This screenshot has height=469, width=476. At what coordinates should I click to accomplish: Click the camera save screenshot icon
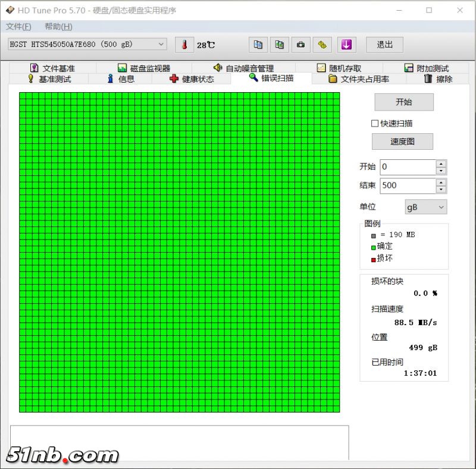coord(301,45)
